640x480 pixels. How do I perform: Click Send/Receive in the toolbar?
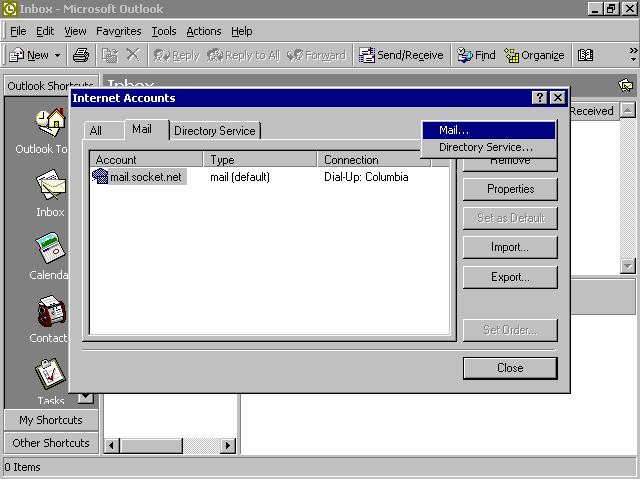click(x=401, y=55)
